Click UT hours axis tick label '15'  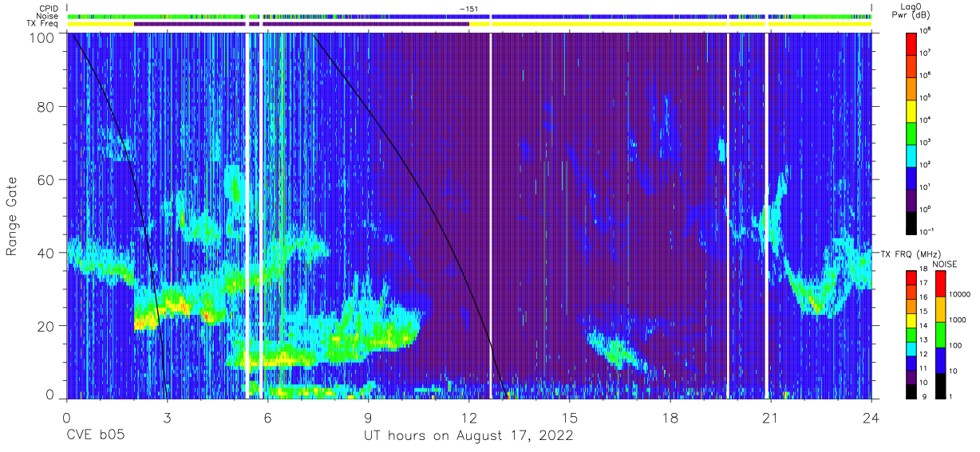click(x=570, y=417)
